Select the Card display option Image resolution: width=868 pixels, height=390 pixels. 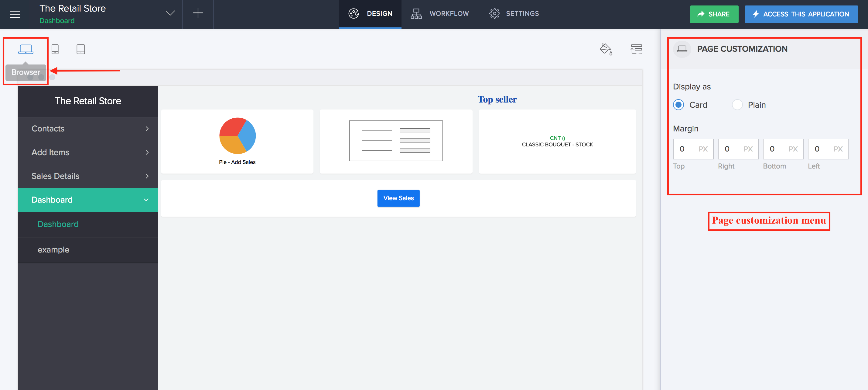coord(678,105)
